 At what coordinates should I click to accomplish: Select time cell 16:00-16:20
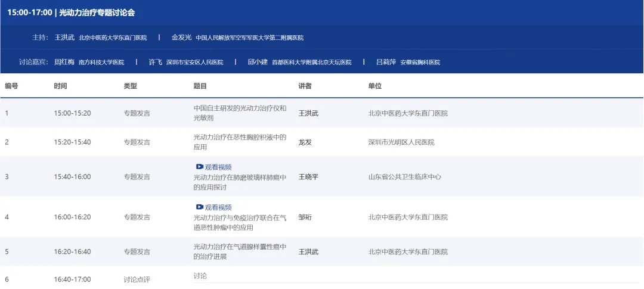pyautogui.click(x=72, y=217)
